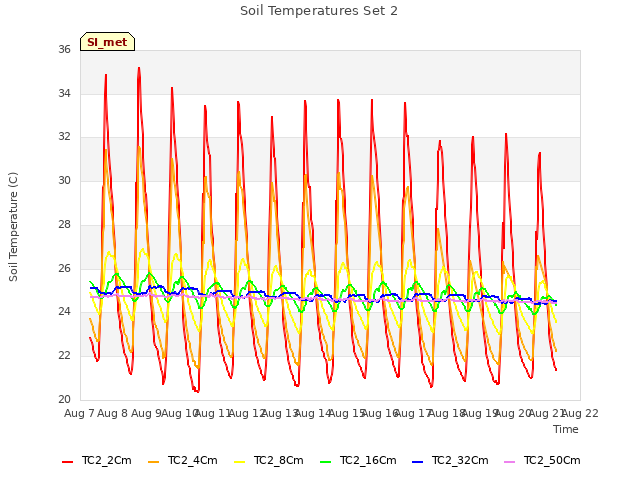Click the red TC2_2Cm legend color marker

coord(67,462)
